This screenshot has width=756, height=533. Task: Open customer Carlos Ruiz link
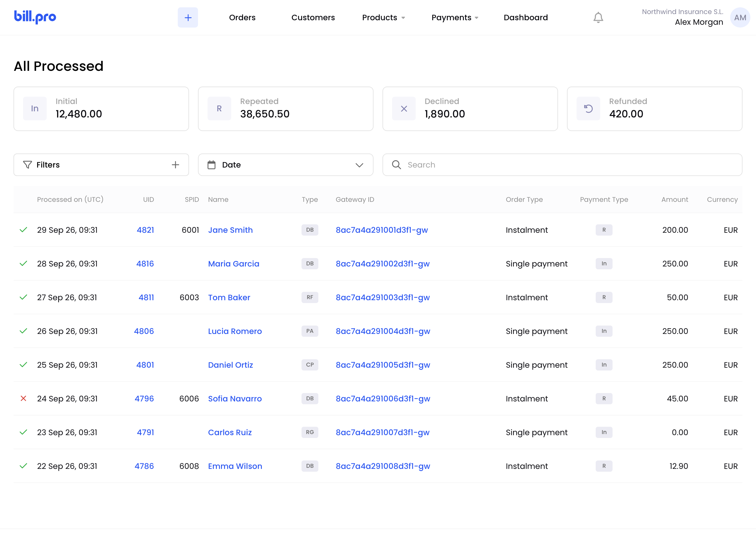(229, 432)
